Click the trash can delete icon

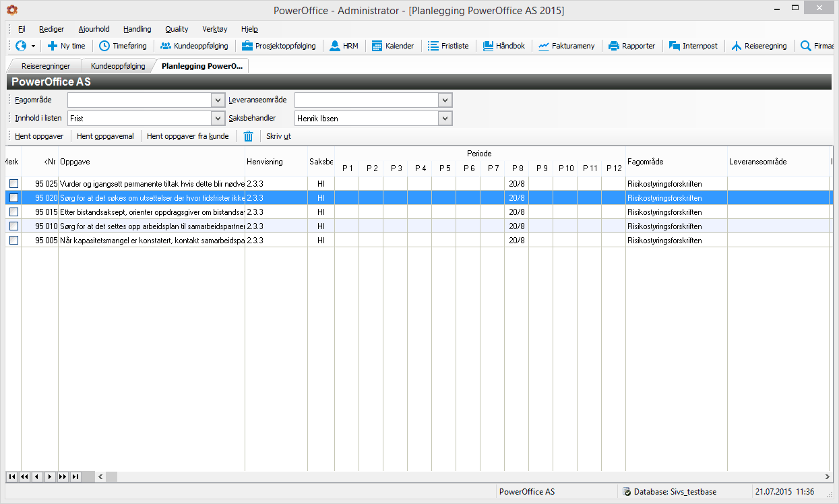click(248, 136)
